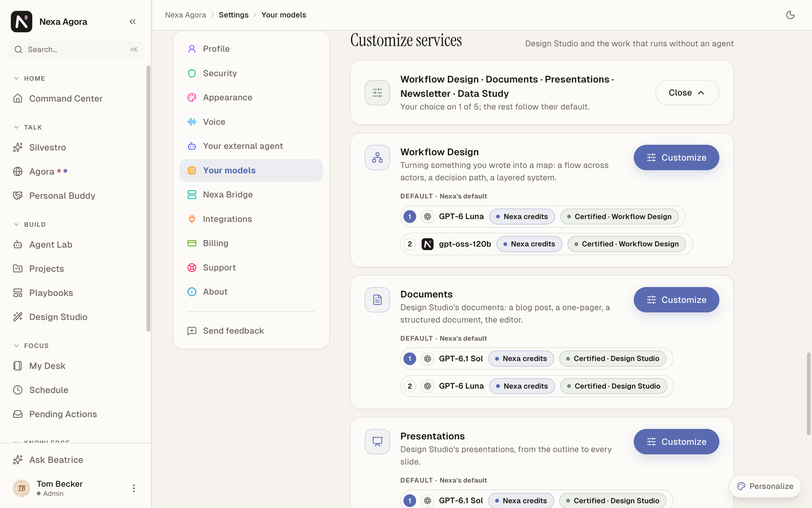Go to Voice settings
This screenshot has height=508, width=812.
(251, 122)
